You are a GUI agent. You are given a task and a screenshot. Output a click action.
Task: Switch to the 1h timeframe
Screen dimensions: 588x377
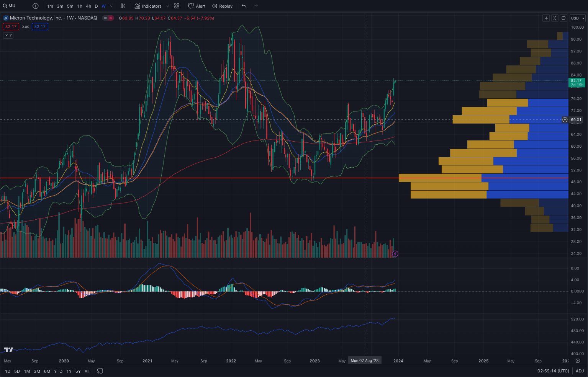pos(80,6)
